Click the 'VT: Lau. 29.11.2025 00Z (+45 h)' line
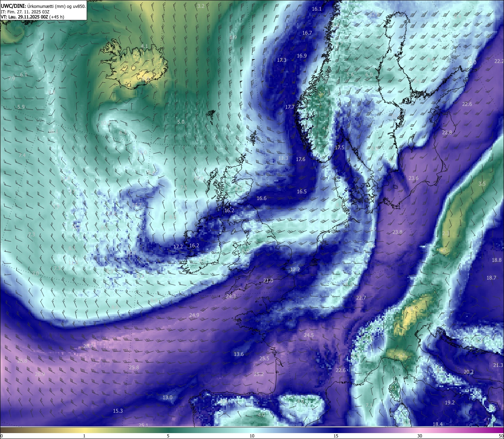 pyautogui.click(x=32, y=17)
